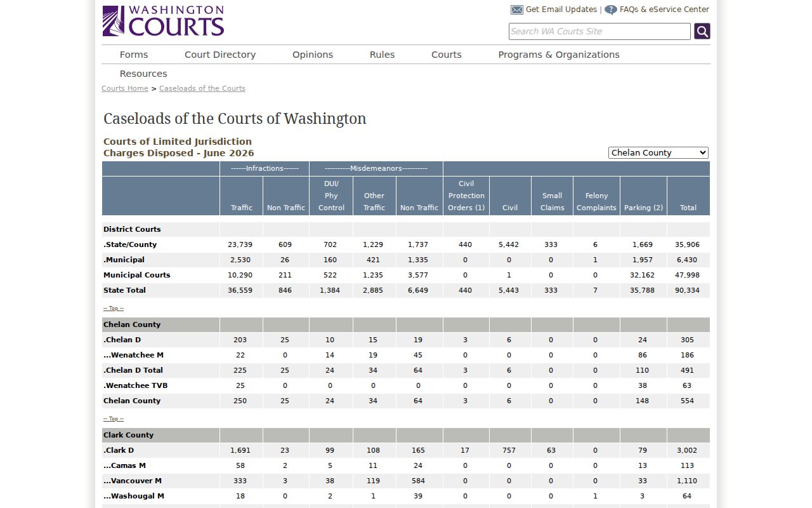Go to Courts Home breadcrumb
The height and width of the screenshot is (508, 812).
point(125,88)
